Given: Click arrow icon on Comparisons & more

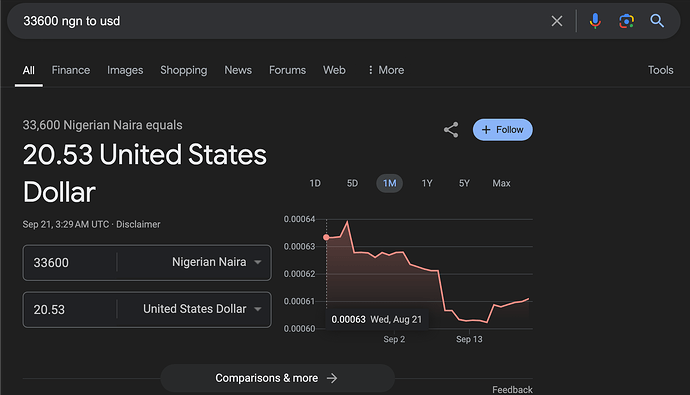Looking at the screenshot, I should coord(332,378).
